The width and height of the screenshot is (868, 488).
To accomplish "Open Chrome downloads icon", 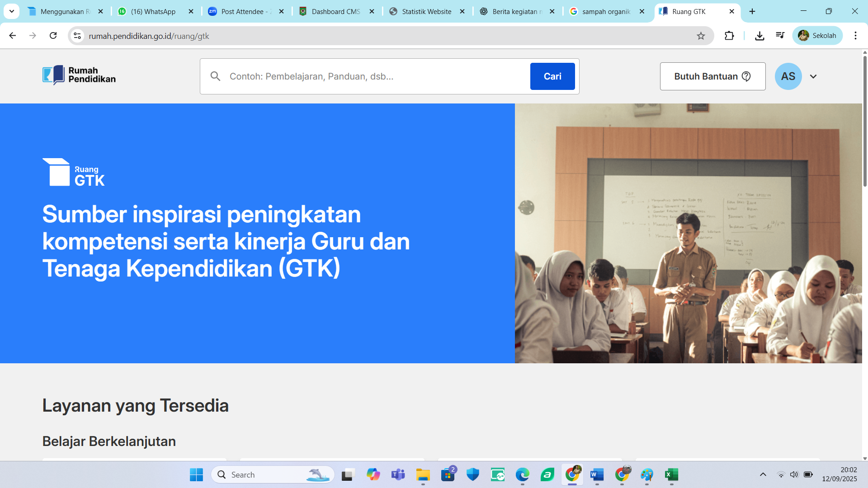I will (759, 36).
